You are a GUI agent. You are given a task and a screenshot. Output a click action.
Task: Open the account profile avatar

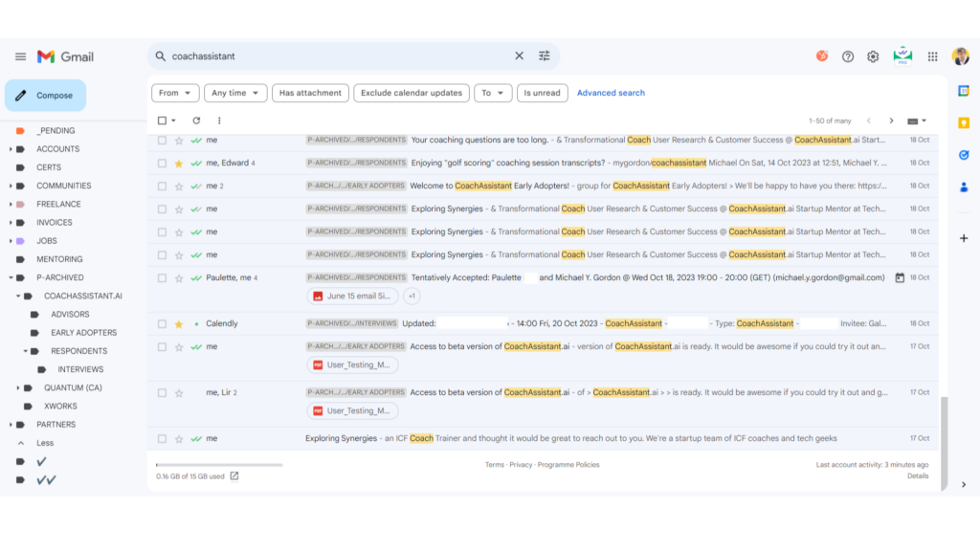point(961,56)
